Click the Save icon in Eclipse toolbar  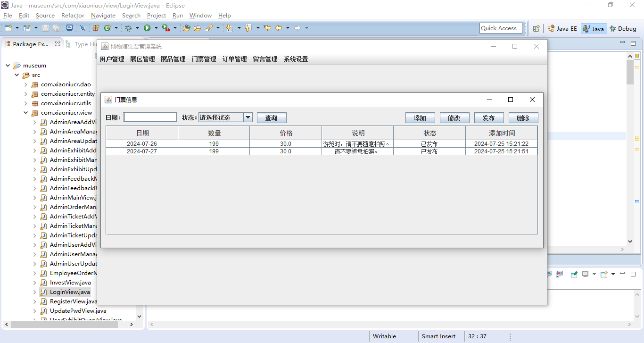coord(45,28)
